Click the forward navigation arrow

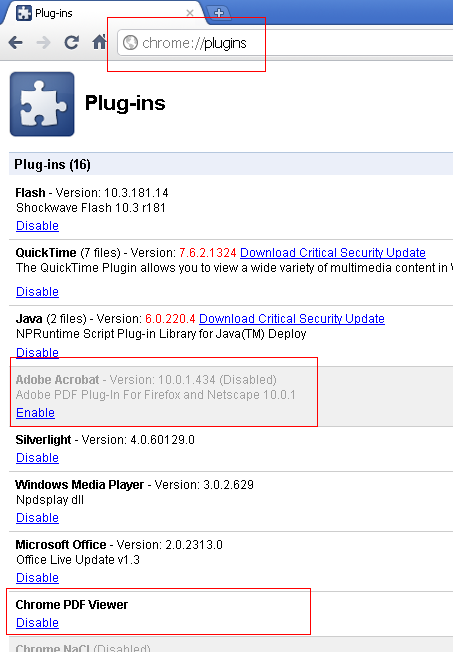[43, 42]
